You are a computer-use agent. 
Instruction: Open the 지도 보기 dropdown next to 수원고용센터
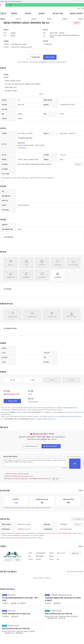[78, 524]
